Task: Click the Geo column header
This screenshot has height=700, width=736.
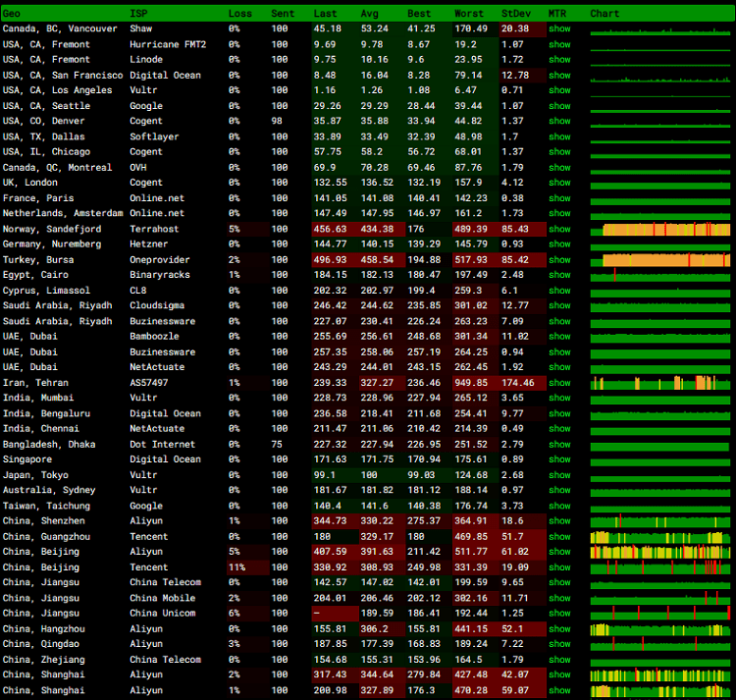Action: (x=11, y=13)
